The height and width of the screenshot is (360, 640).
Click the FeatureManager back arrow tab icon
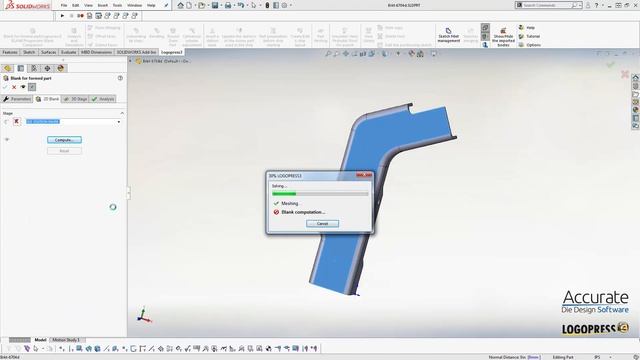click(x=7, y=68)
